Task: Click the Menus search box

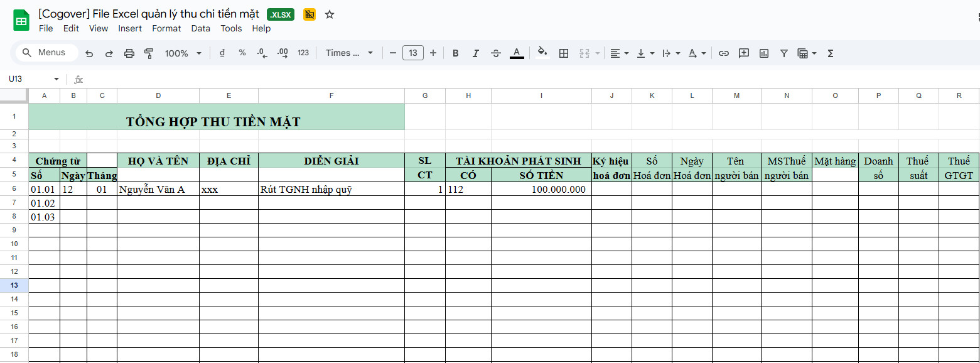Action: [47, 53]
